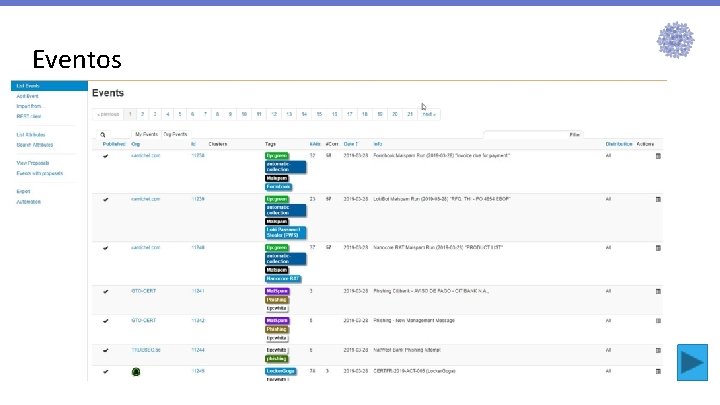Click the Malspam tag in the Nanocore RAT row
The height and width of the screenshot is (405, 720).
click(277, 270)
